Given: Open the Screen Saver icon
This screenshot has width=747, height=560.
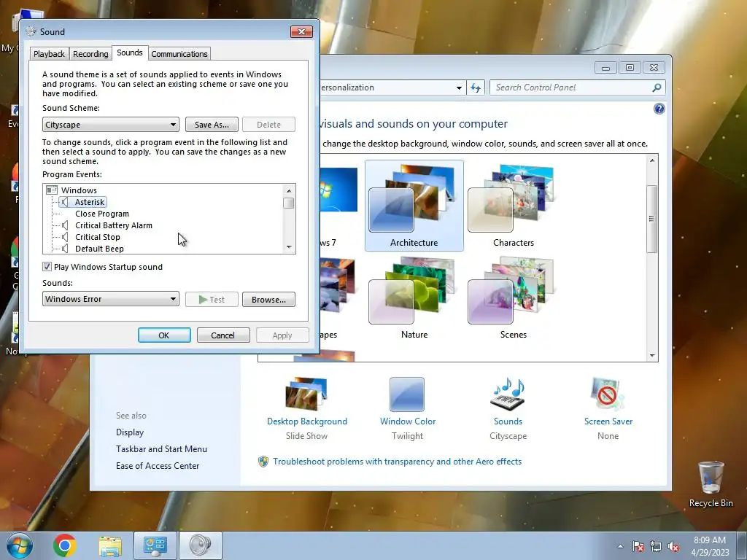Looking at the screenshot, I should click(608, 394).
